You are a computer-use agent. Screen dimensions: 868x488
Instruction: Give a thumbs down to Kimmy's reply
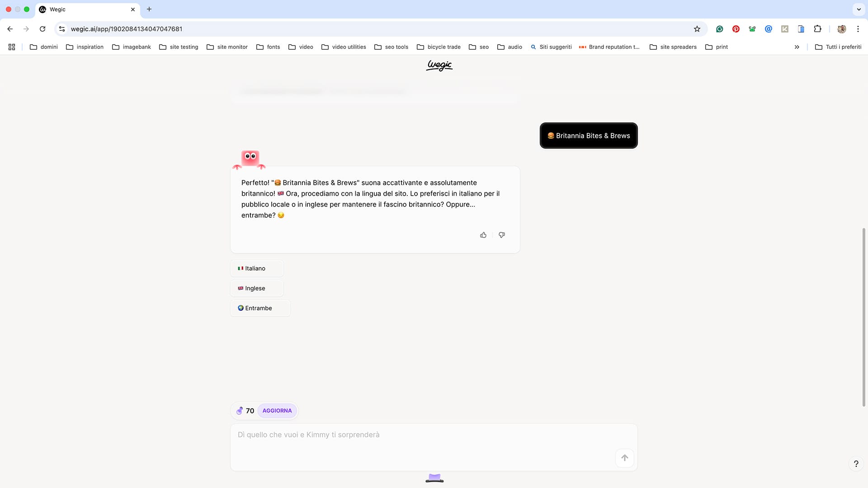tap(502, 235)
